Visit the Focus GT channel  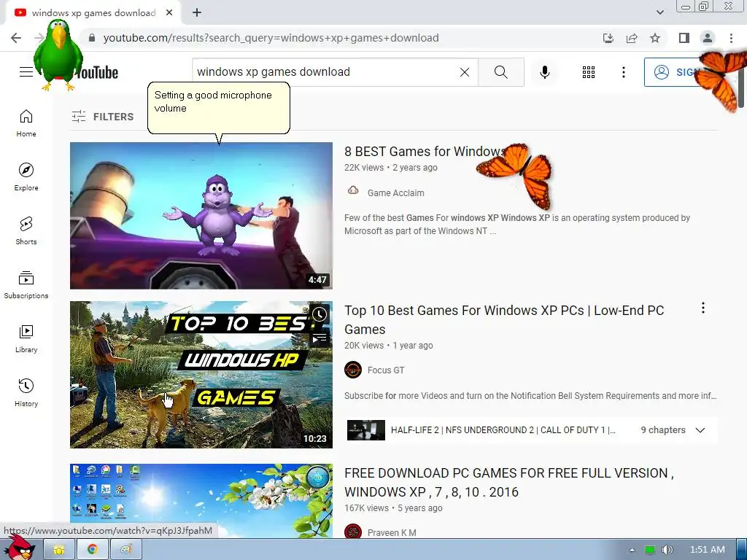click(386, 370)
